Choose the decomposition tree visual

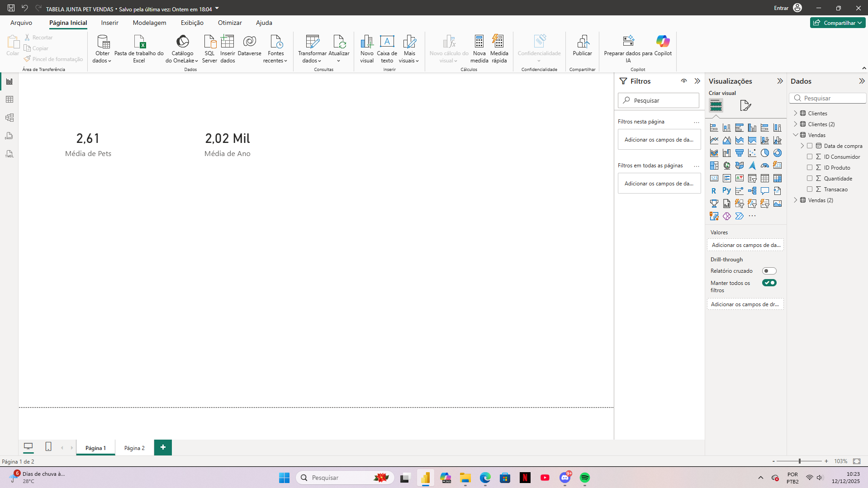(752, 191)
